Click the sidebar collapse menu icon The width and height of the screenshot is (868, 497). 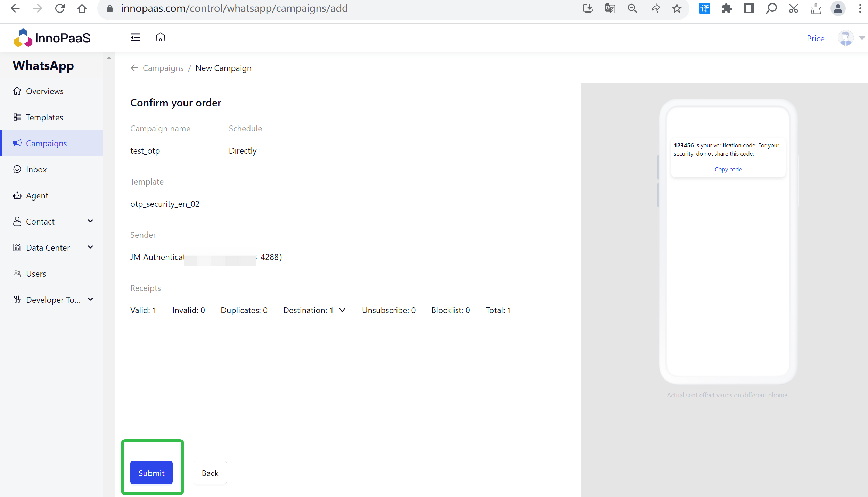click(x=136, y=38)
